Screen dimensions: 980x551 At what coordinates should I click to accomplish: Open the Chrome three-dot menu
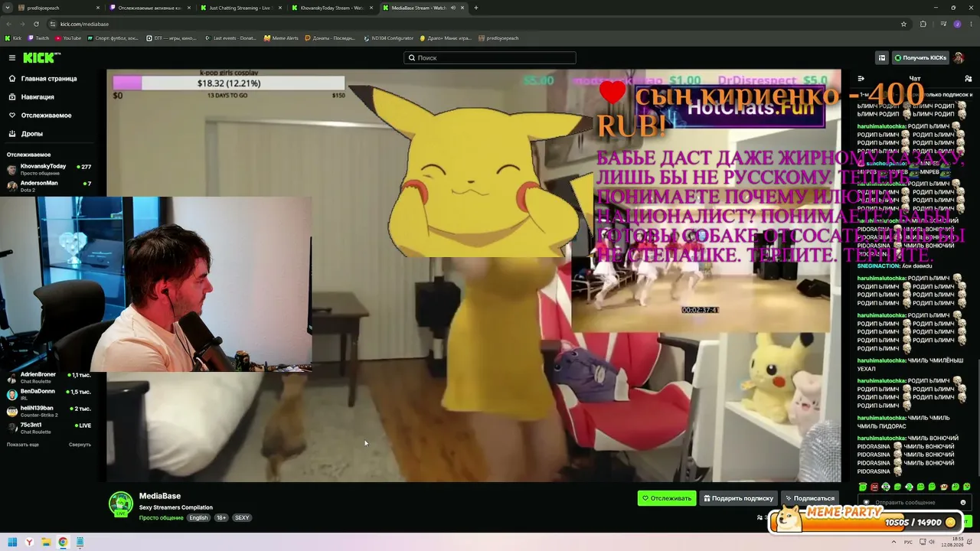[x=971, y=24]
